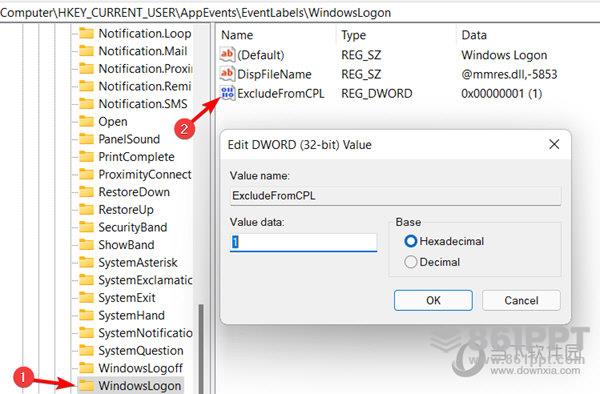This screenshot has width=600, height=394.
Task: Cancel the Edit DWORD dialog
Action: point(521,300)
